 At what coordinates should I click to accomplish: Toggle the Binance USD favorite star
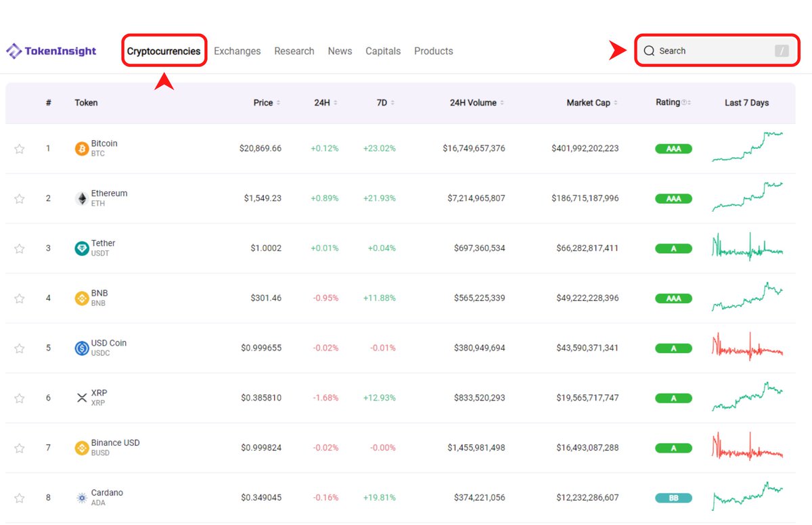pos(20,448)
